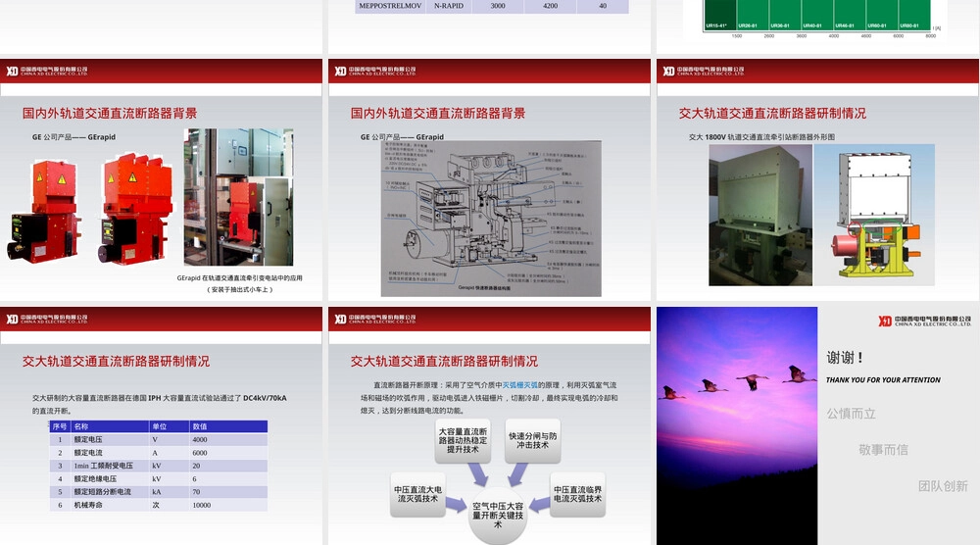Open the slide with red GErapid breaker photos
980x545 pixels.
point(162,180)
